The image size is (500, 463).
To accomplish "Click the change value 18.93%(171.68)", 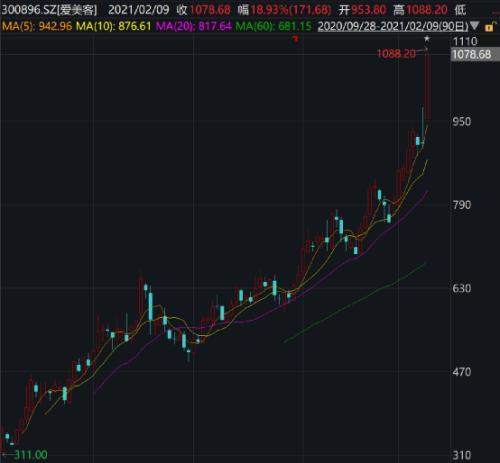I will pos(291,10).
